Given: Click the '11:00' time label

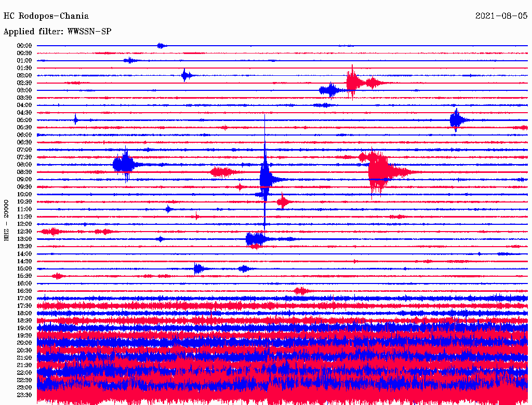Looking at the screenshot, I should [24, 209].
